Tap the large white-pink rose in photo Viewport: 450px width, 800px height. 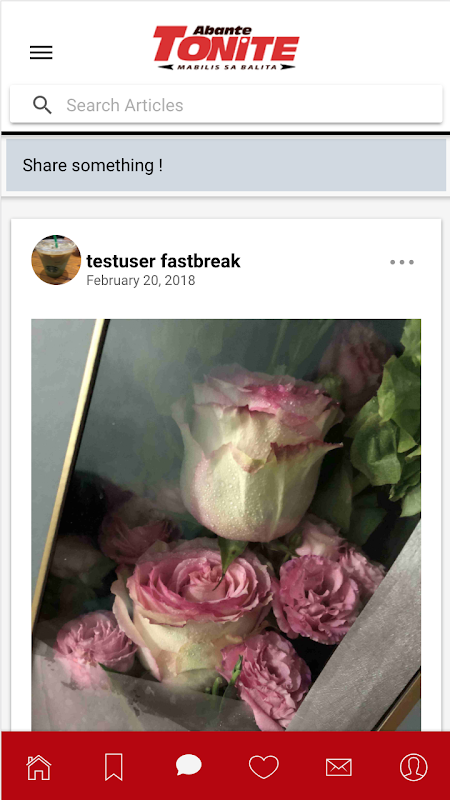point(258,454)
